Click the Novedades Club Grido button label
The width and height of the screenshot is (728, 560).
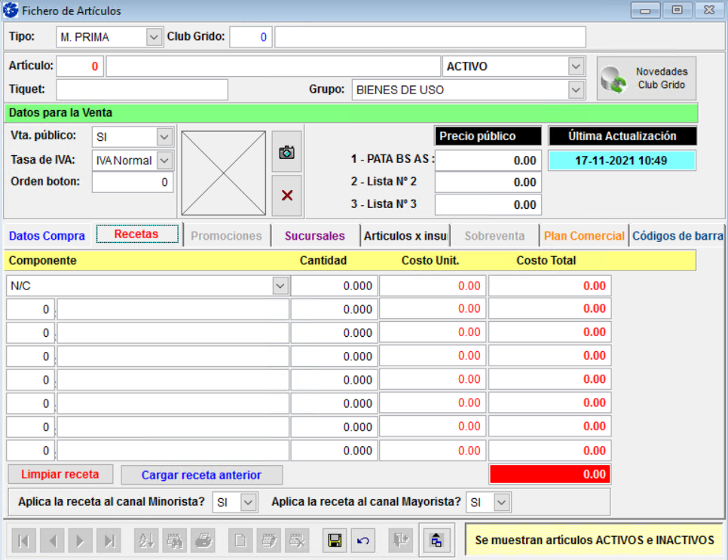662,78
